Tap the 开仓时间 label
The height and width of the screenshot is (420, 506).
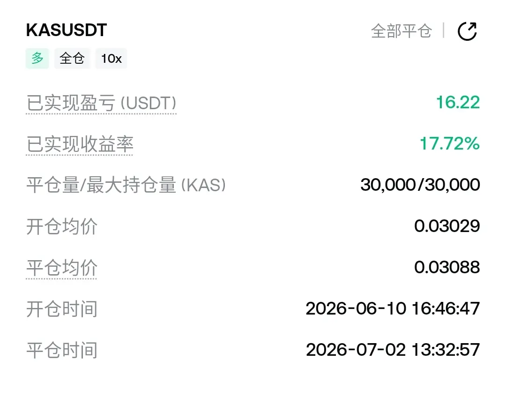[62, 309]
